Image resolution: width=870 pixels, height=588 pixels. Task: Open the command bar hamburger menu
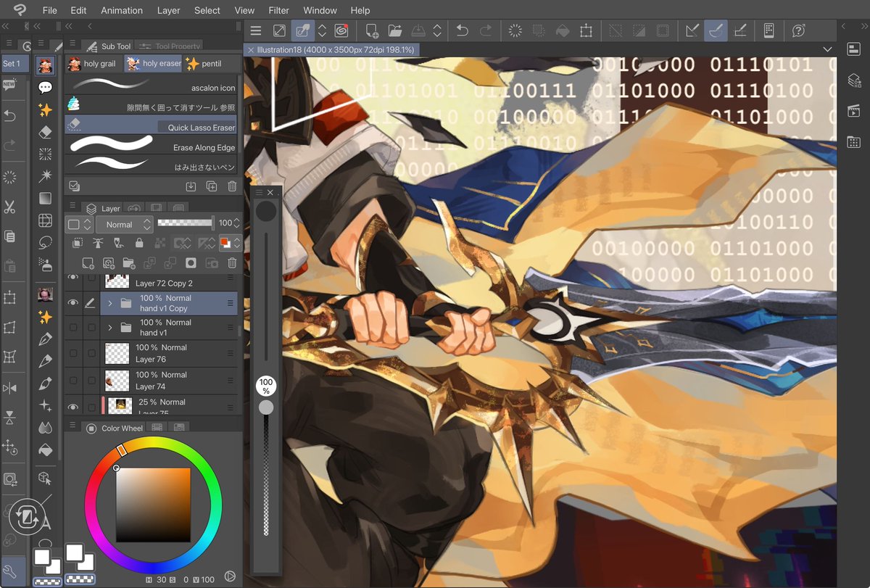[x=255, y=30]
